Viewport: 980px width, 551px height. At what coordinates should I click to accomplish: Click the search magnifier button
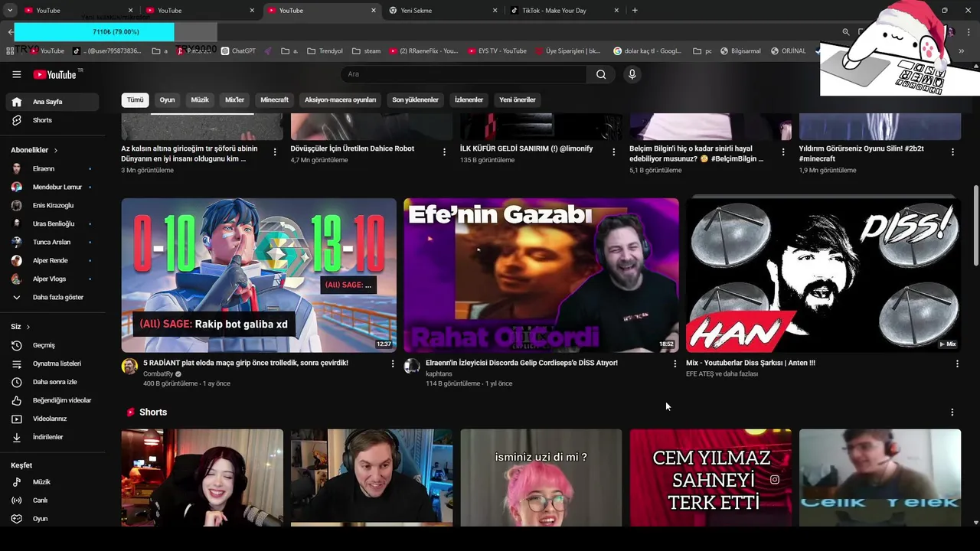pos(601,74)
